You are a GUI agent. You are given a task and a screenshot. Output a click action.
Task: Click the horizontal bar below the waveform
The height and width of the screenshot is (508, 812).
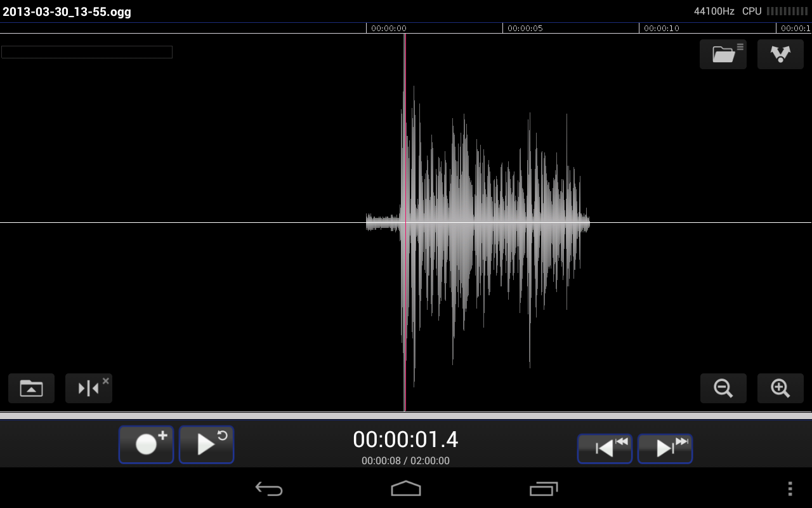406,416
